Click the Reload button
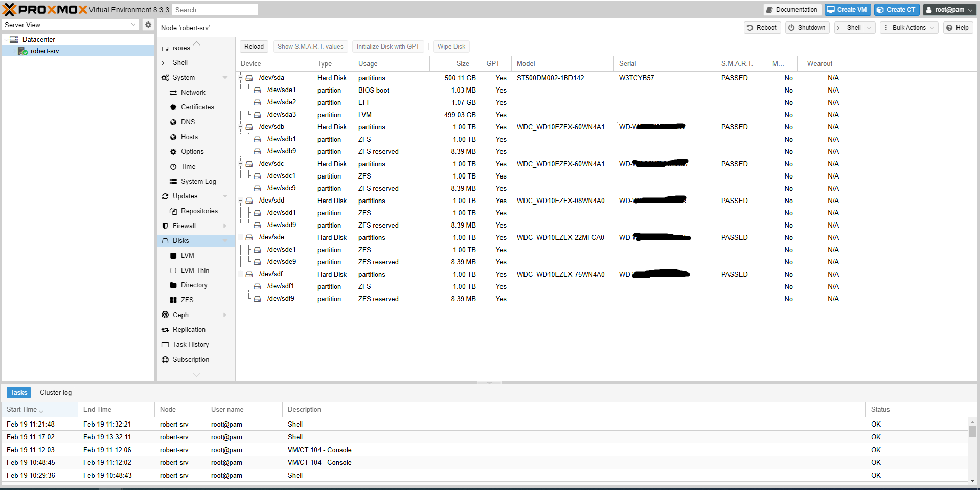The height and width of the screenshot is (490, 980). 254,47
